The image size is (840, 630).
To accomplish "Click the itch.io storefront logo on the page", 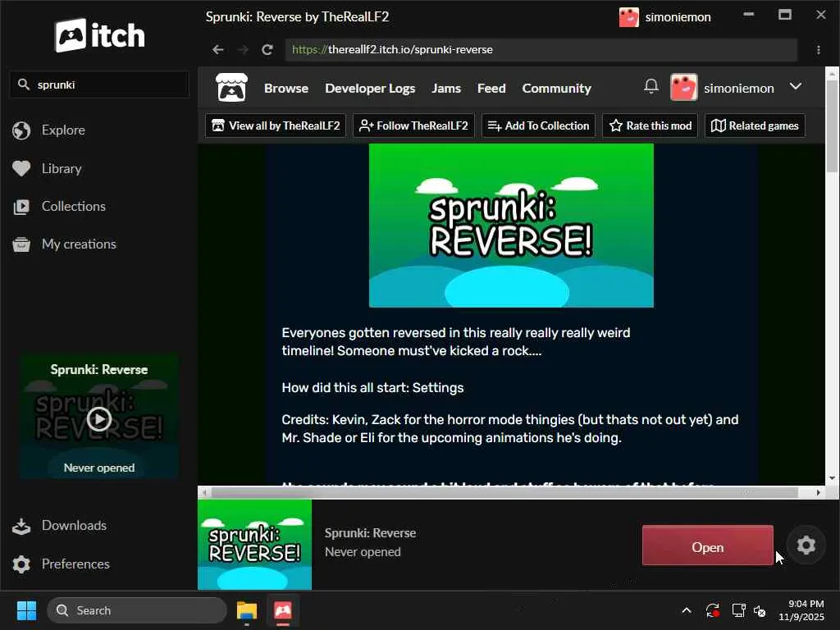I will (x=231, y=88).
